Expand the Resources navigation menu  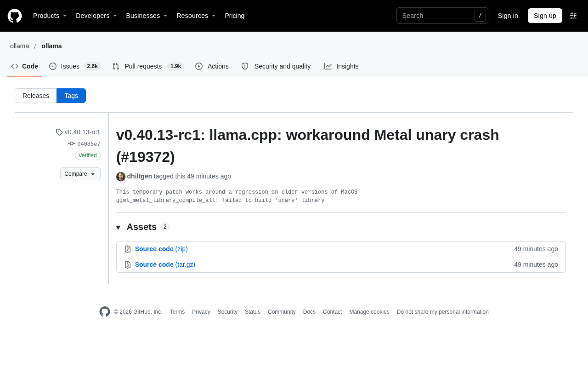[x=196, y=16]
